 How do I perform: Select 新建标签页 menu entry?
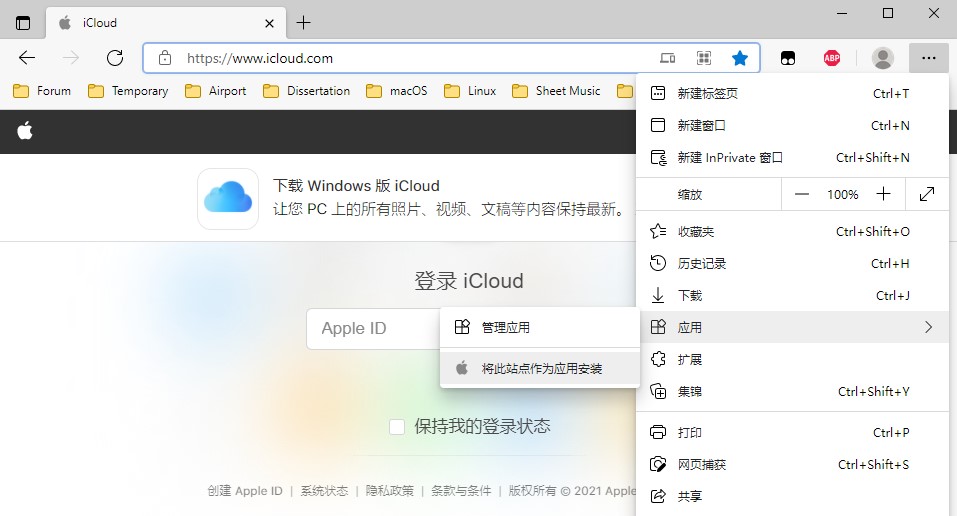(x=792, y=93)
